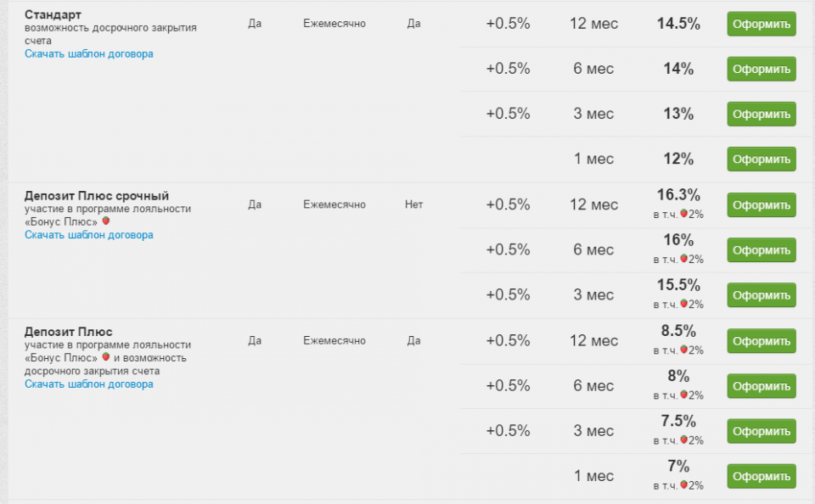The height and width of the screenshot is (504, 815).
Task: Open Скачать шаблон договора under Депозит Плюс
Action: [x=89, y=384]
